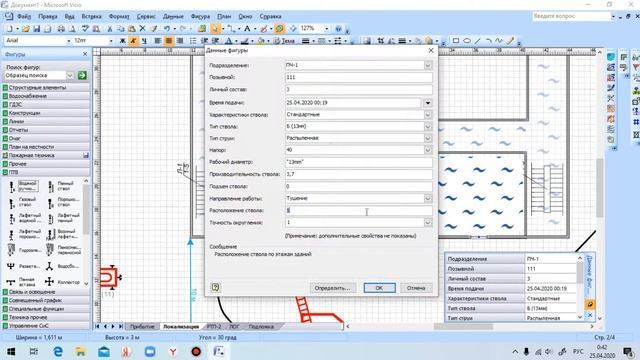The height and width of the screenshot is (360, 640).
Task: Pick the Водяной ручной ствол shape
Action: 24,186
